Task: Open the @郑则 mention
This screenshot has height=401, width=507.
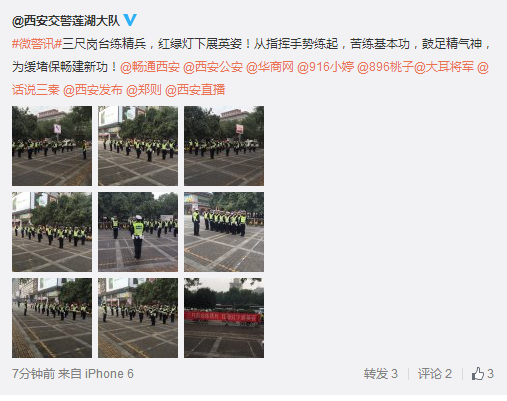Action: [144, 90]
